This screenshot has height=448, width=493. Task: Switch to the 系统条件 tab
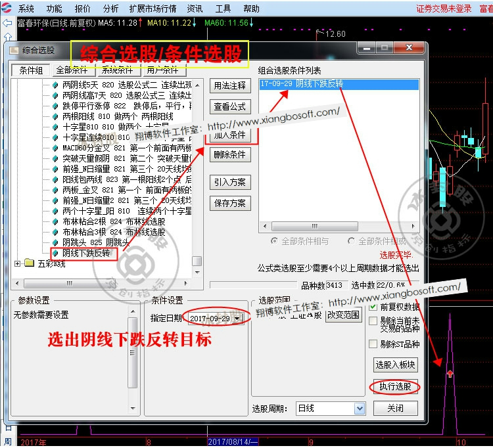point(119,70)
